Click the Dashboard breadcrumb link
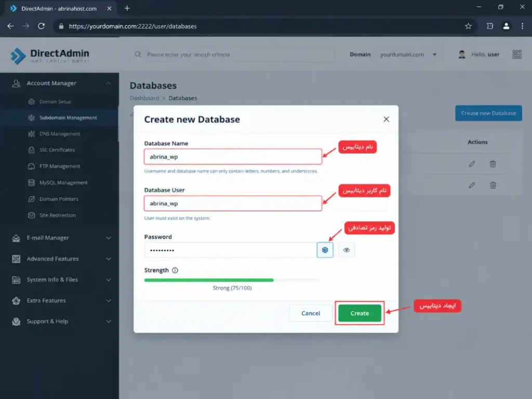532x399 pixels. 144,98
